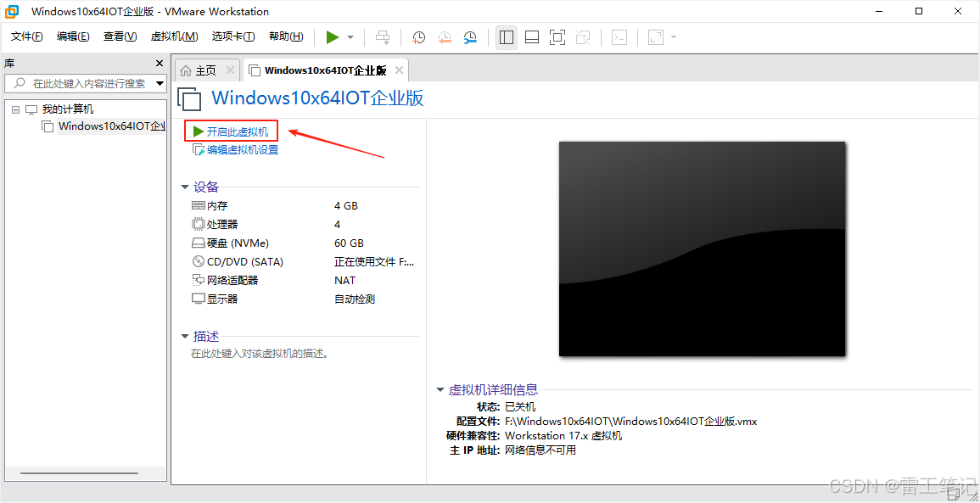980x503 pixels.
Task: Click the Send Ctrl+Alt+Del toolbar icon
Action: click(x=383, y=37)
